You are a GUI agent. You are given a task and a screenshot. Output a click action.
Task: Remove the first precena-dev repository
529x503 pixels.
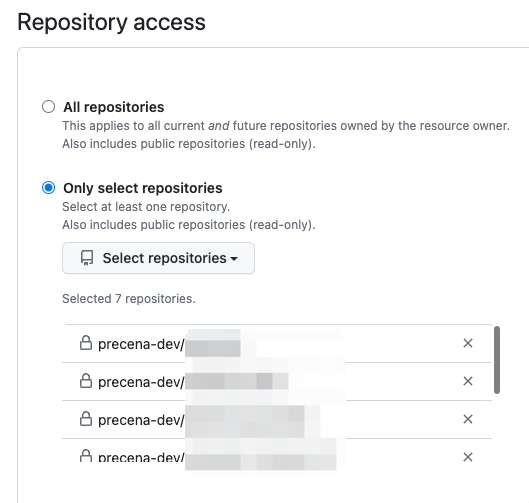(468, 343)
